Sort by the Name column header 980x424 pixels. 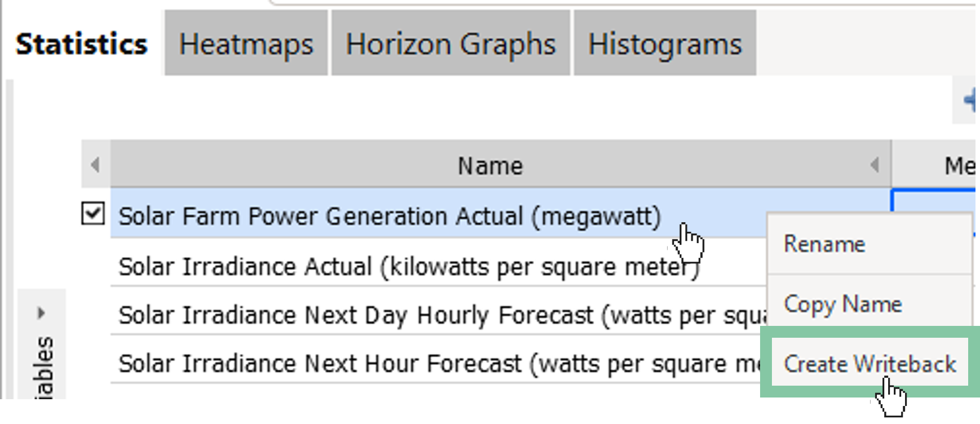click(x=490, y=165)
